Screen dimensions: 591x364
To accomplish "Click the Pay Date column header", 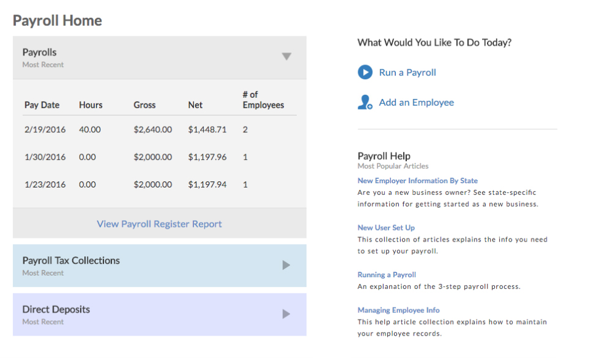I will (x=42, y=105).
